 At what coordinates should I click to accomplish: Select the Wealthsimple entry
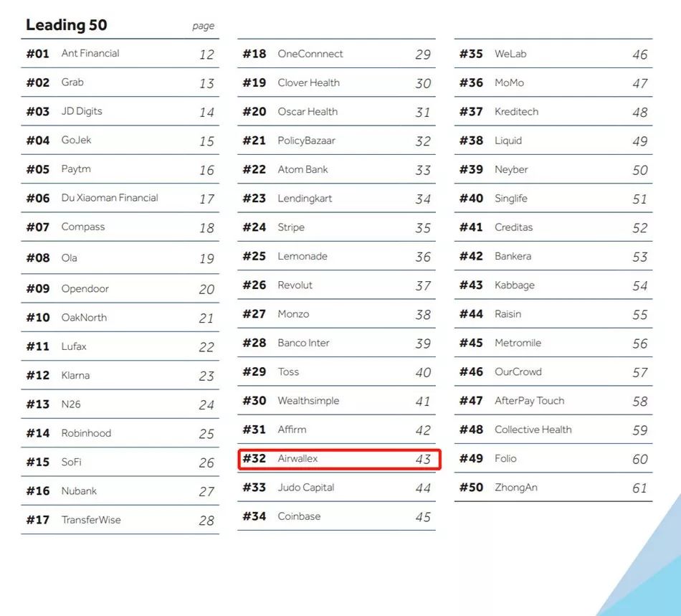pyautogui.click(x=308, y=401)
